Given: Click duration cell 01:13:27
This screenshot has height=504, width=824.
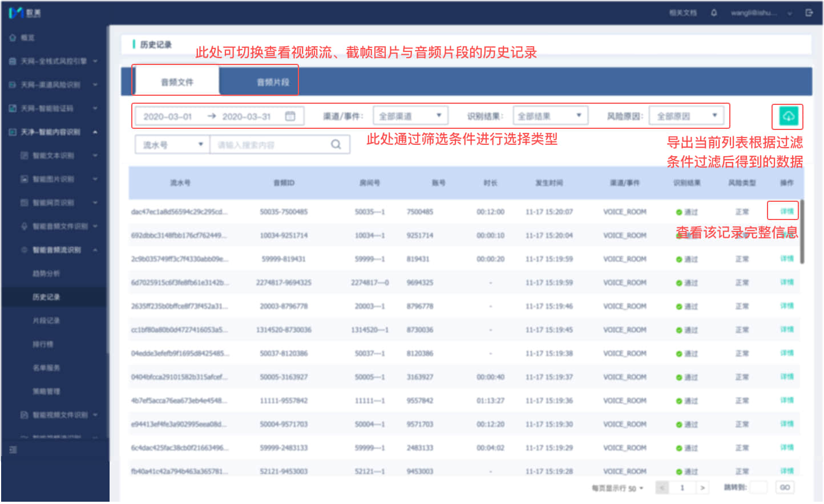Looking at the screenshot, I should point(491,401).
